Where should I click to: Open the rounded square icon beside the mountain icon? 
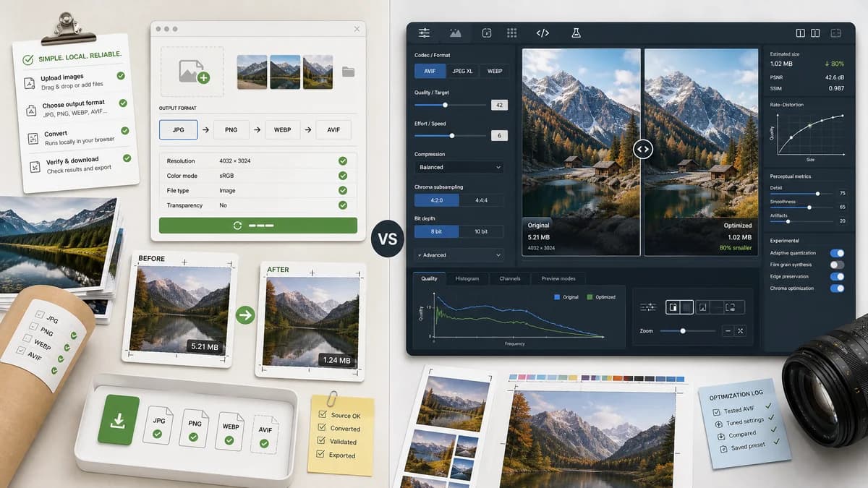pos(487,33)
